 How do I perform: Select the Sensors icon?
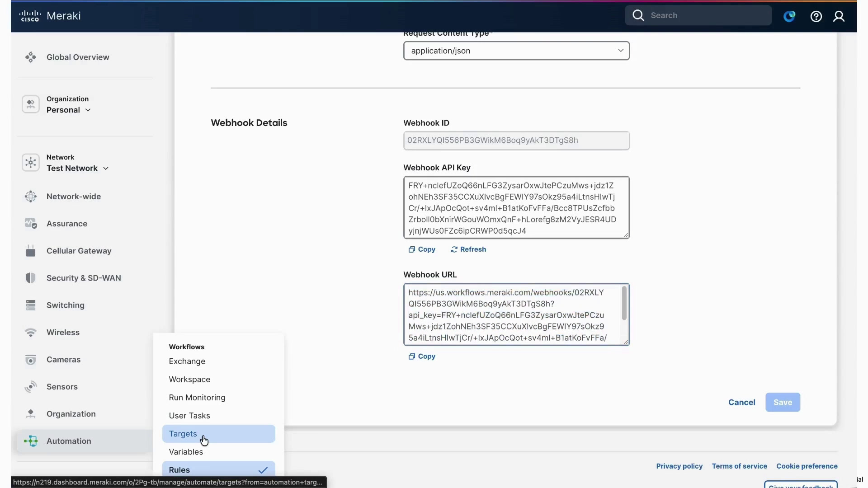(x=31, y=387)
